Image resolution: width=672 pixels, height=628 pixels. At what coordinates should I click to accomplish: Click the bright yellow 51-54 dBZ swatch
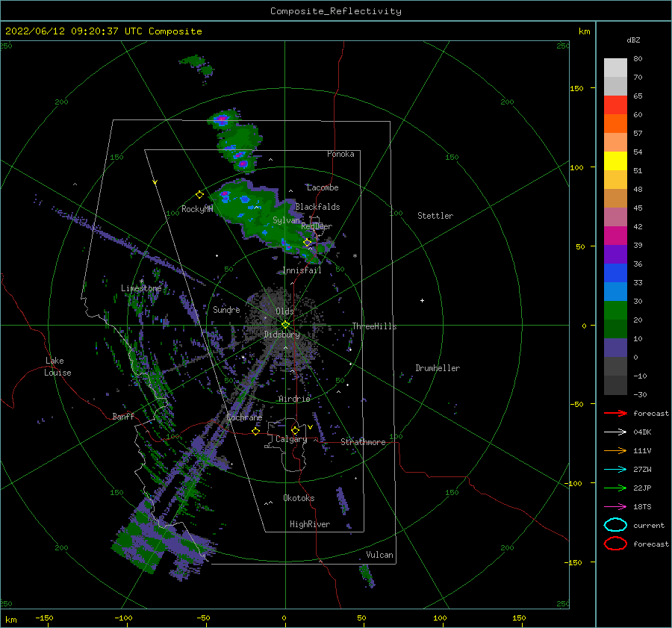coord(615,161)
